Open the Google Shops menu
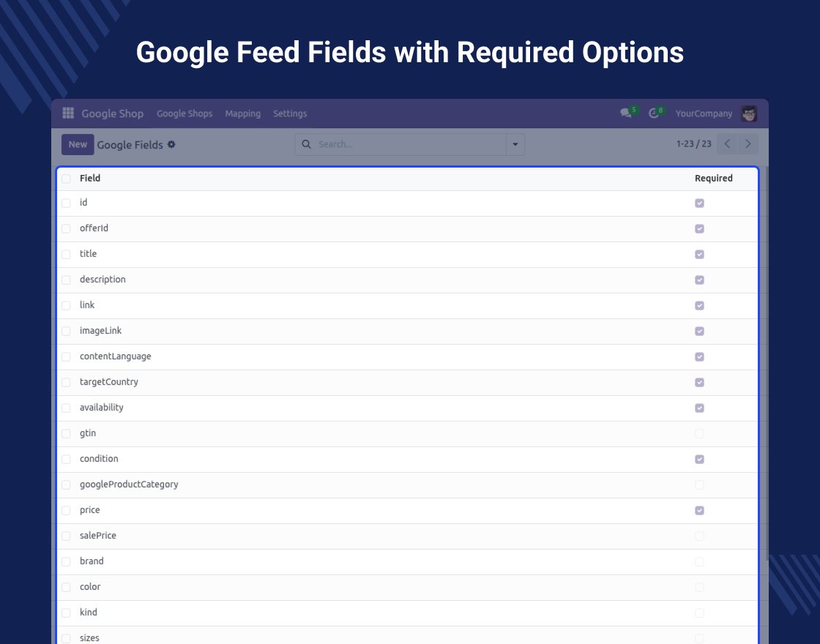Image resolution: width=820 pixels, height=644 pixels. [184, 113]
